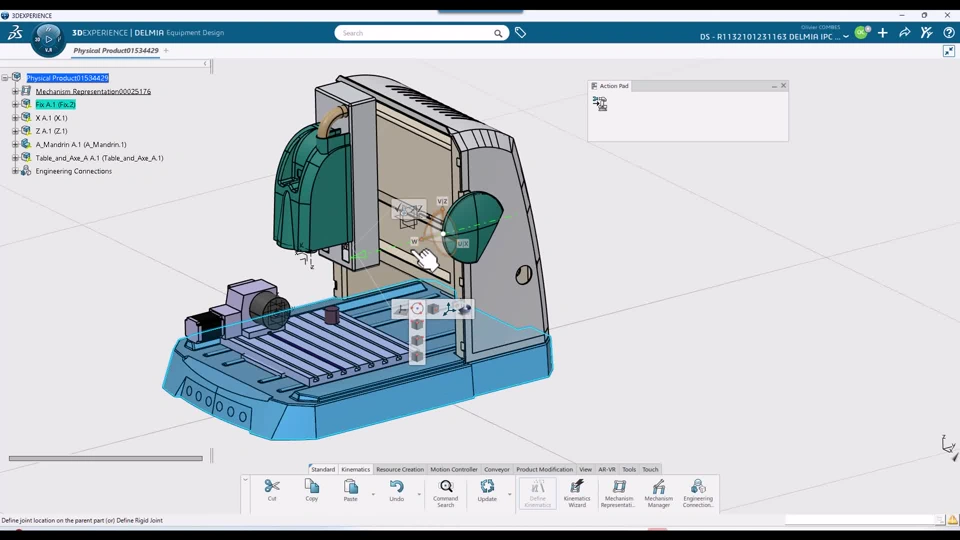Click the plus Add icon in top bar
Viewport: 960px width, 540px height.
[883, 33]
